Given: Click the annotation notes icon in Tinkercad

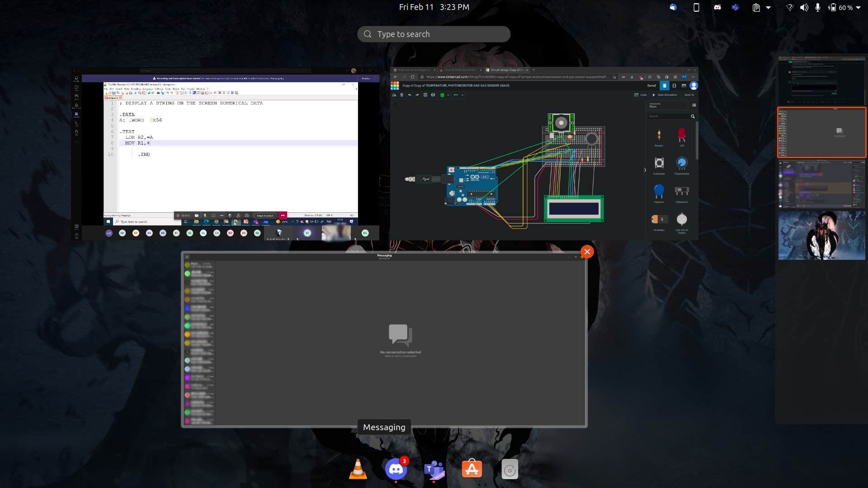Looking at the screenshot, I should point(425,95).
